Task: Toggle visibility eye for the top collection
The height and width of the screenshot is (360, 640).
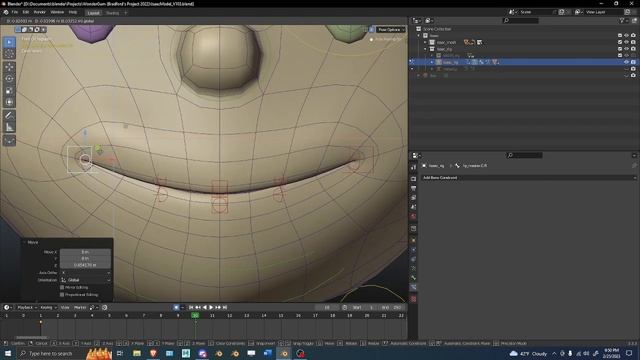Action: coord(626,36)
